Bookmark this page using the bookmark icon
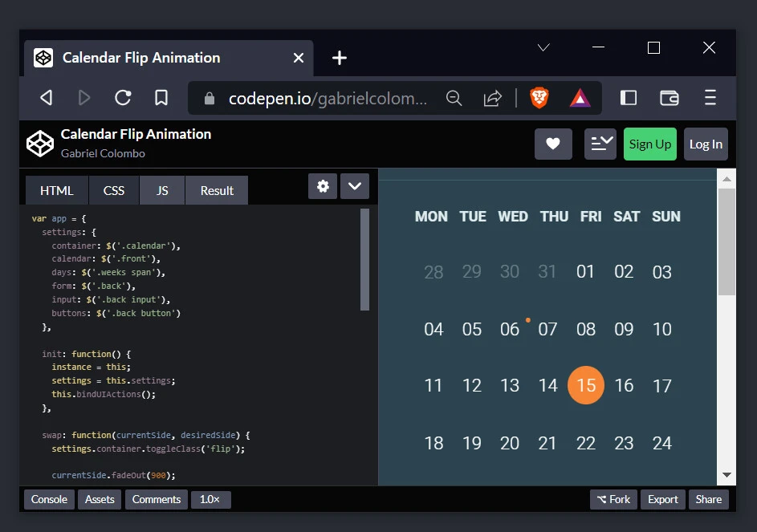 [161, 98]
